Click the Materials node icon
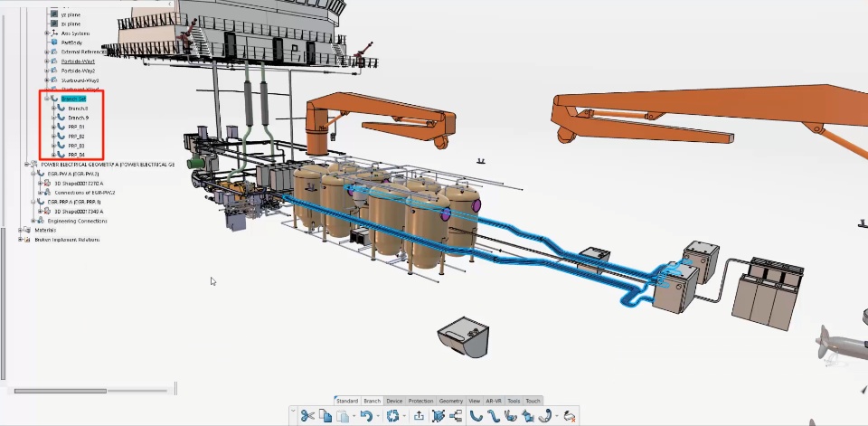The height and width of the screenshot is (426, 868). coord(27,230)
